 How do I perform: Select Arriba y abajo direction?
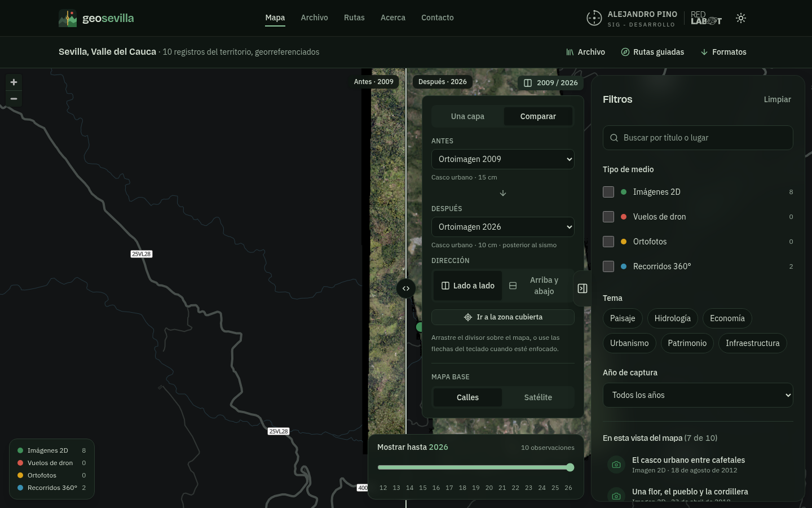pyautogui.click(x=537, y=286)
